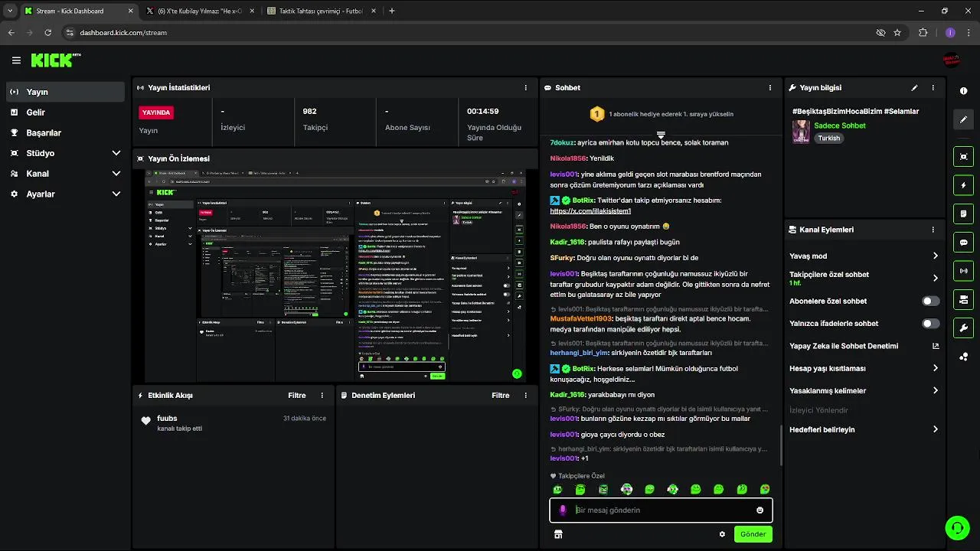This screenshot has height=551, width=980.
Task: Open the three-dot menu of Etkinlik Akışı panel
Action: (322, 396)
